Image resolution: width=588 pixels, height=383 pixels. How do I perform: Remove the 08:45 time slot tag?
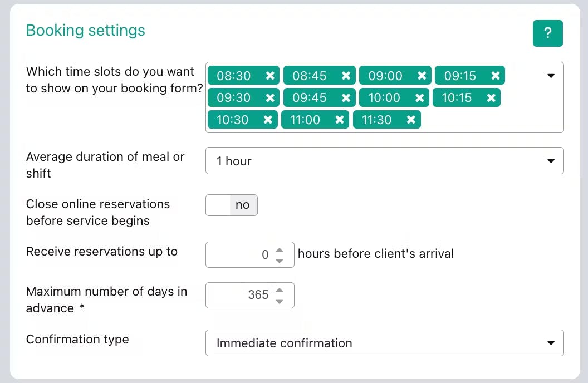346,76
